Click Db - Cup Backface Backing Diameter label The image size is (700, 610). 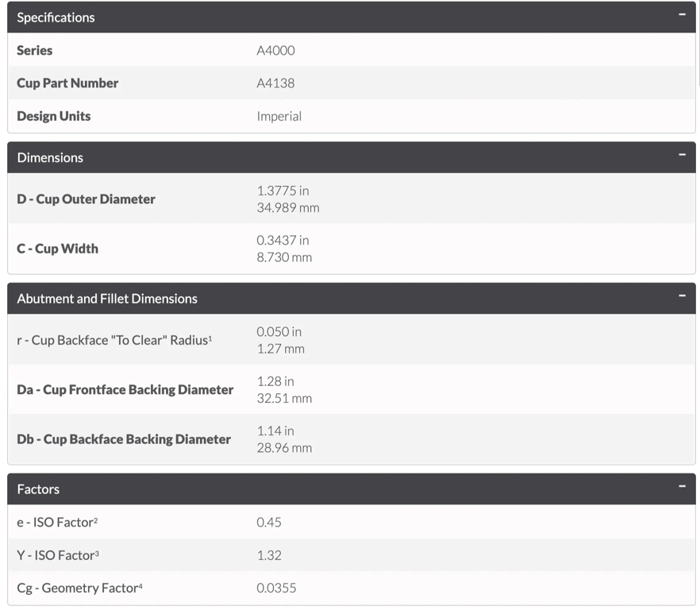point(124,439)
